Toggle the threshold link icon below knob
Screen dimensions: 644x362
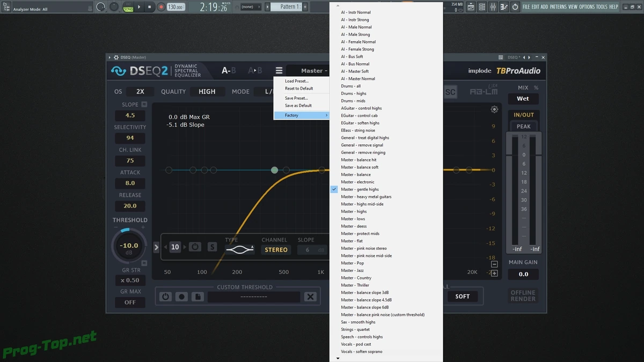pos(144,263)
